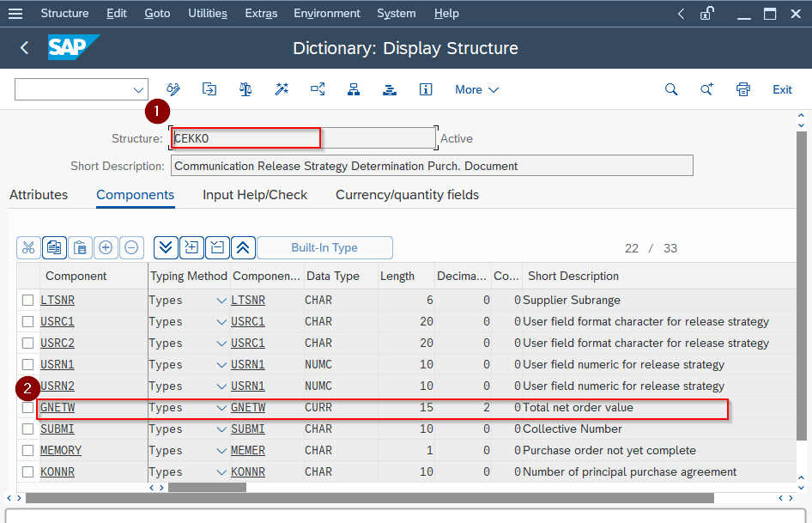Select the USRC2 row checkbox
This screenshot has width=812, height=523.
point(28,344)
